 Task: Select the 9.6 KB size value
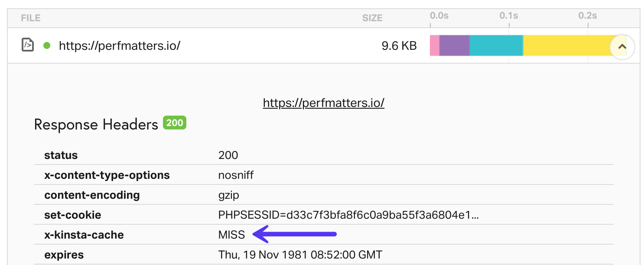point(398,45)
